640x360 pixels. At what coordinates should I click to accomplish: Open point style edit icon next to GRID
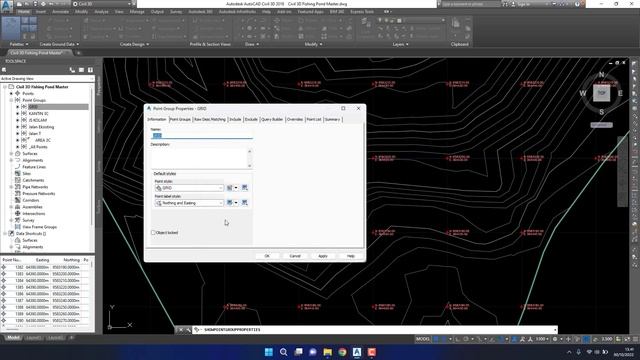coord(230,188)
